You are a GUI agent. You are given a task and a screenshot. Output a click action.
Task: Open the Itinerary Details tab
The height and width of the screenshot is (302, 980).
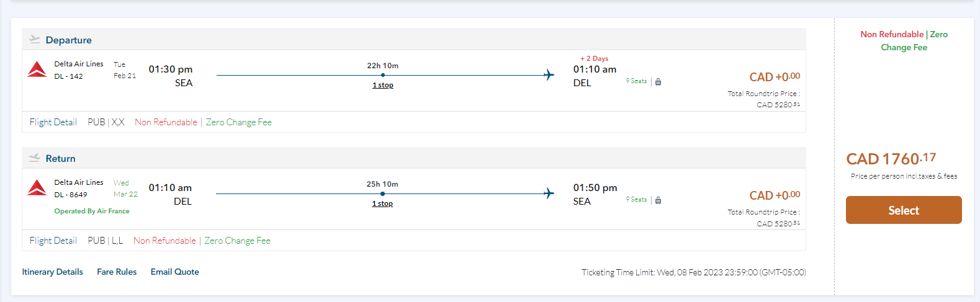pyautogui.click(x=53, y=272)
